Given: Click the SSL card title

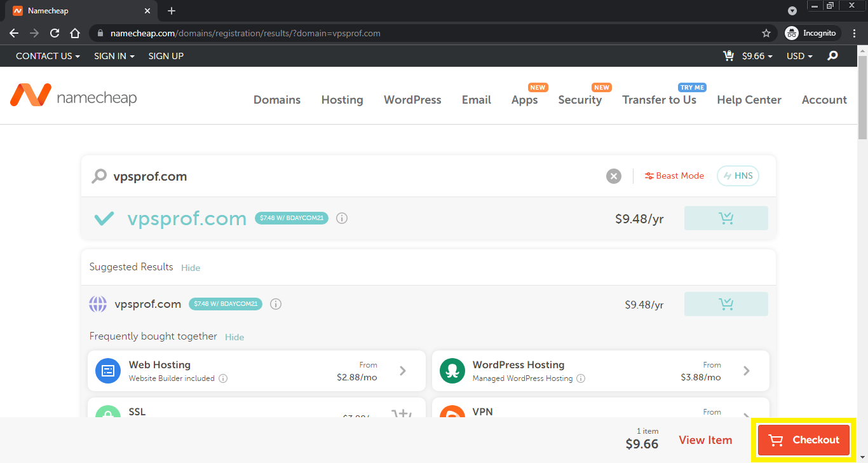Looking at the screenshot, I should [137, 411].
